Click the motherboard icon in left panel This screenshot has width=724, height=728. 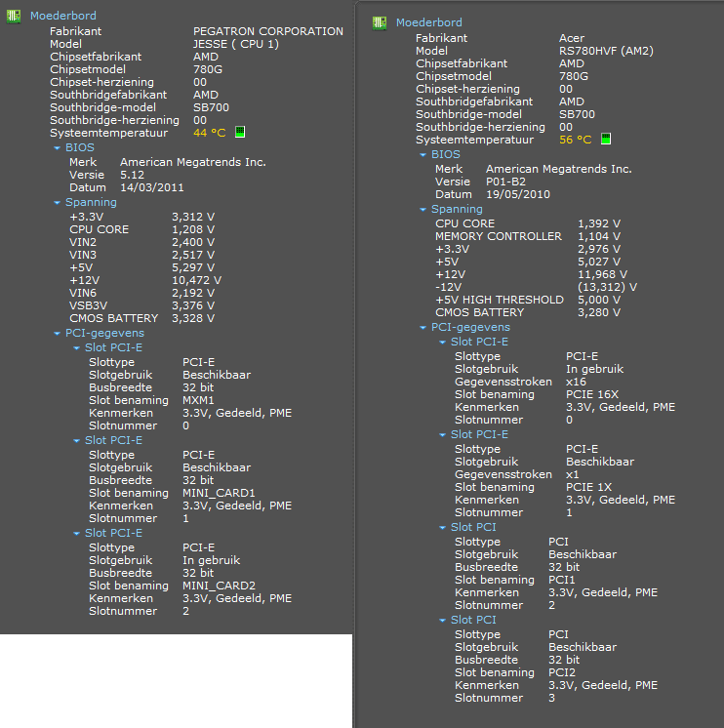[13, 16]
